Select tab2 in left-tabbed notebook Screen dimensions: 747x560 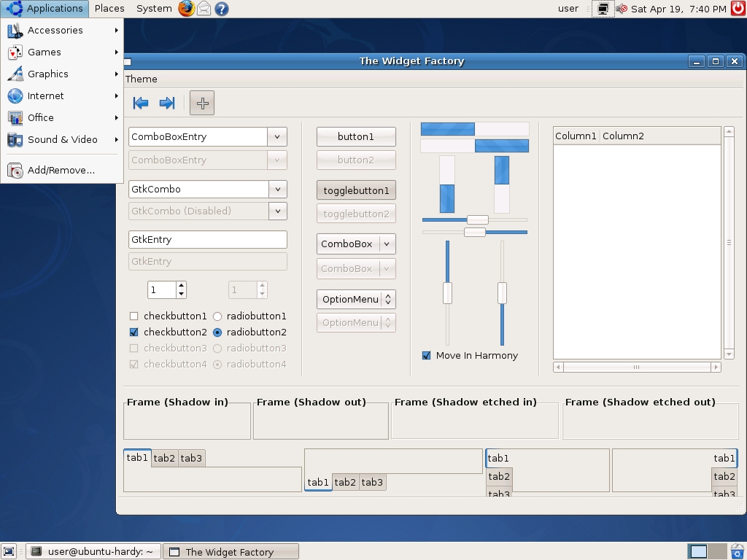[499, 477]
